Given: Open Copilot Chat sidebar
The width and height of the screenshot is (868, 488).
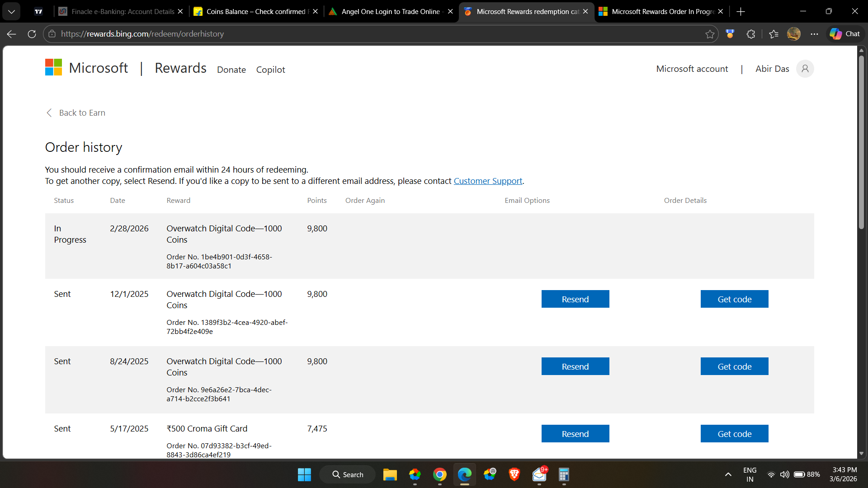Looking at the screenshot, I should pyautogui.click(x=845, y=34).
